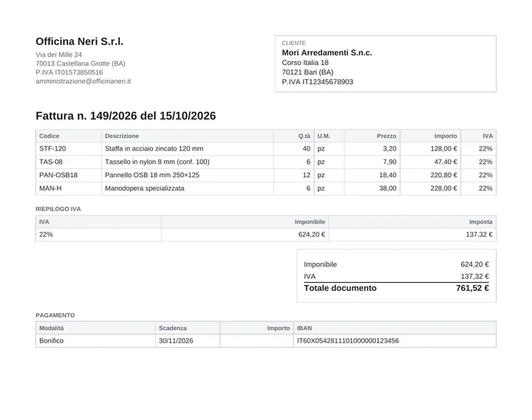Image resolution: width=532 pixels, height=420 pixels.
Task: Click the amount 220,80 €
Action: (x=444, y=175)
